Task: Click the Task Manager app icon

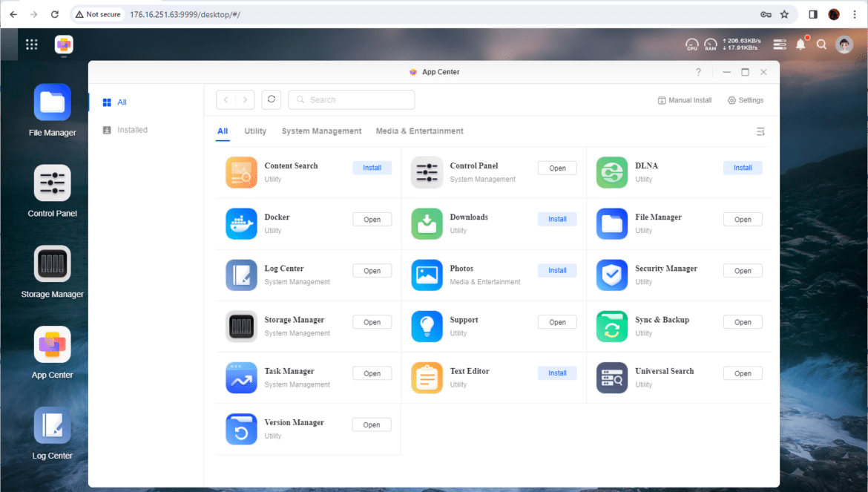Action: coord(241,378)
